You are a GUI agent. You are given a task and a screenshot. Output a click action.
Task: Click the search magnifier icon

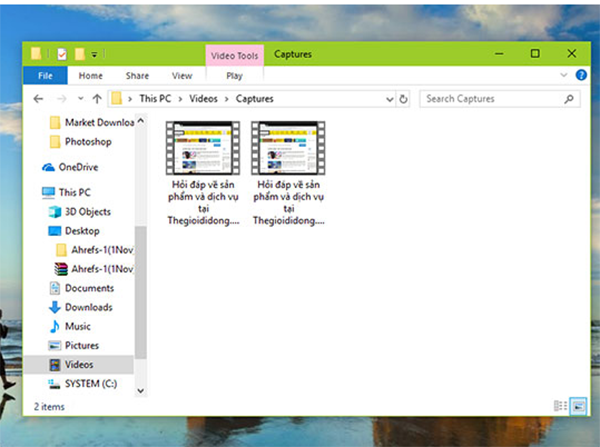(x=569, y=99)
